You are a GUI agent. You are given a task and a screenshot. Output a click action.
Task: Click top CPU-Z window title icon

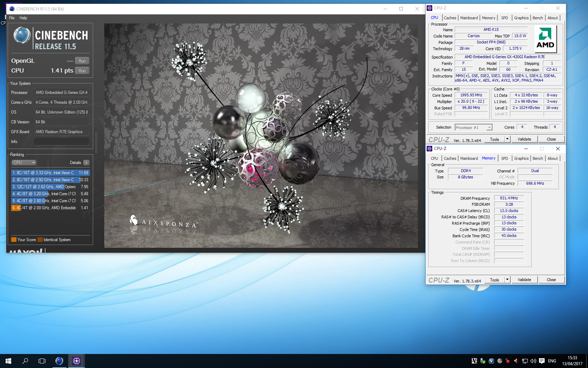coord(430,8)
